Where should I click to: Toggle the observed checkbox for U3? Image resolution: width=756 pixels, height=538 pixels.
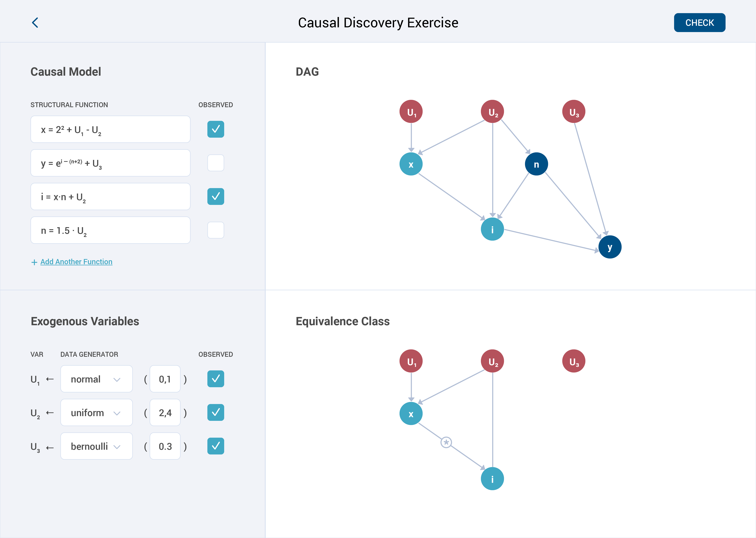[x=215, y=446]
